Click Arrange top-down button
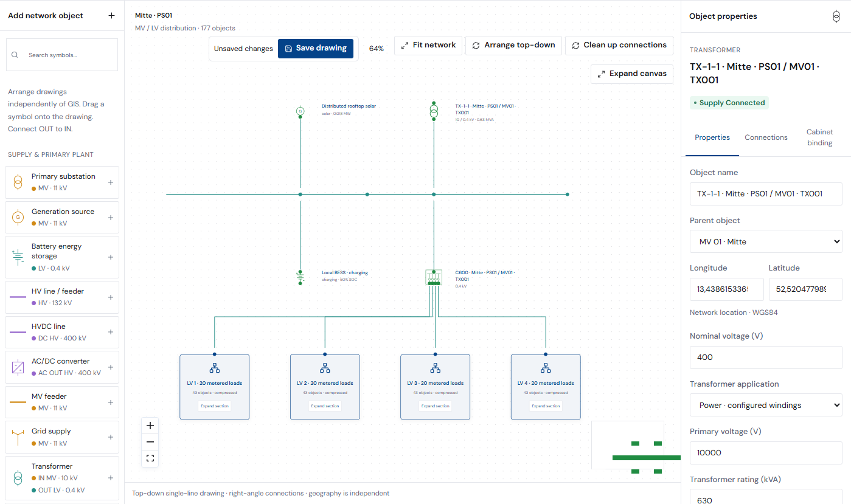Viewport: 851px width, 504px height. pos(513,45)
